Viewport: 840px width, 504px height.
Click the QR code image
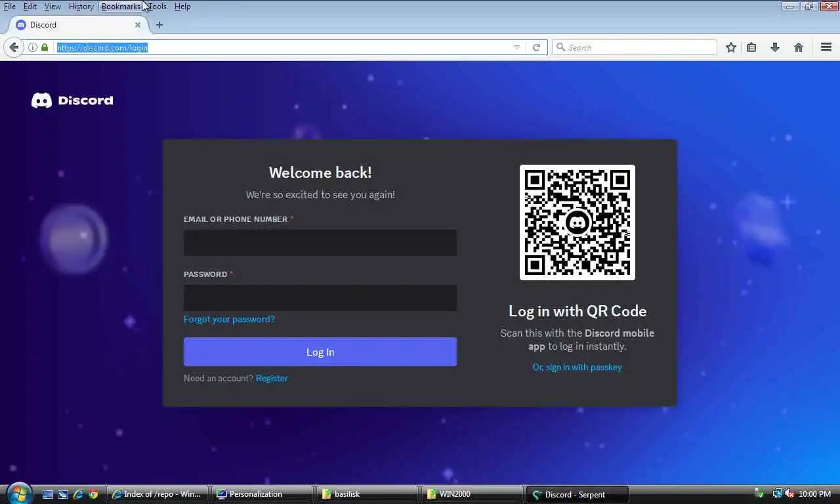click(577, 222)
